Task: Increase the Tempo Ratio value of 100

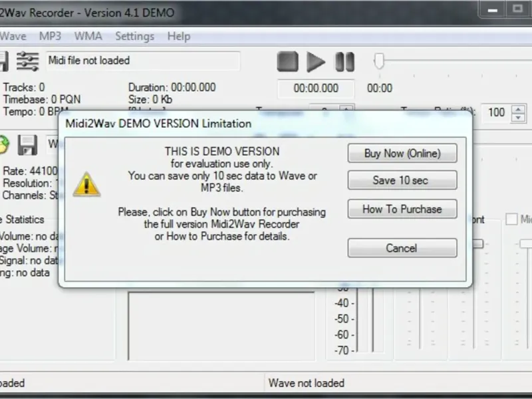Action: coord(518,109)
